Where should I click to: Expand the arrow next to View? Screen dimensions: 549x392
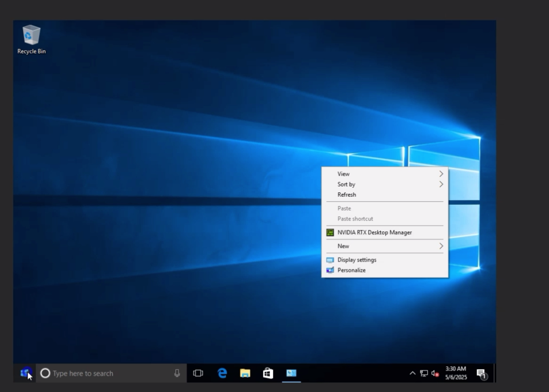coord(441,174)
